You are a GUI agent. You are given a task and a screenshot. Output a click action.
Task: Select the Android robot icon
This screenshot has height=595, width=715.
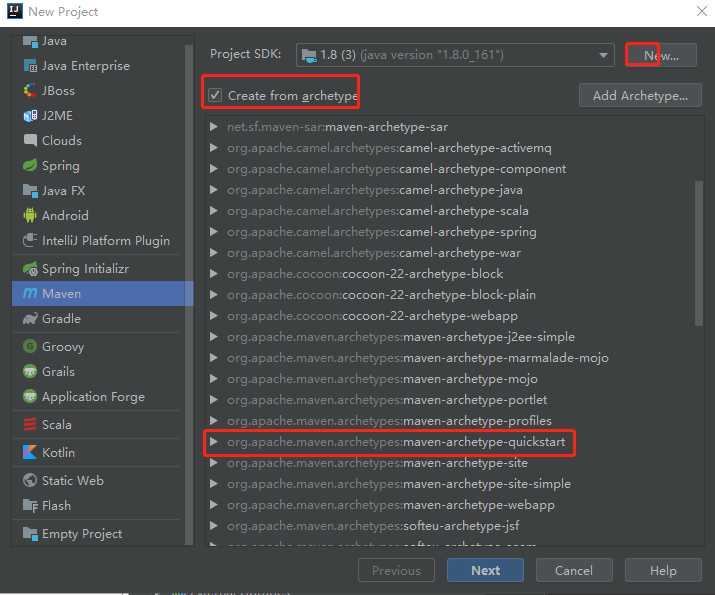click(x=31, y=216)
